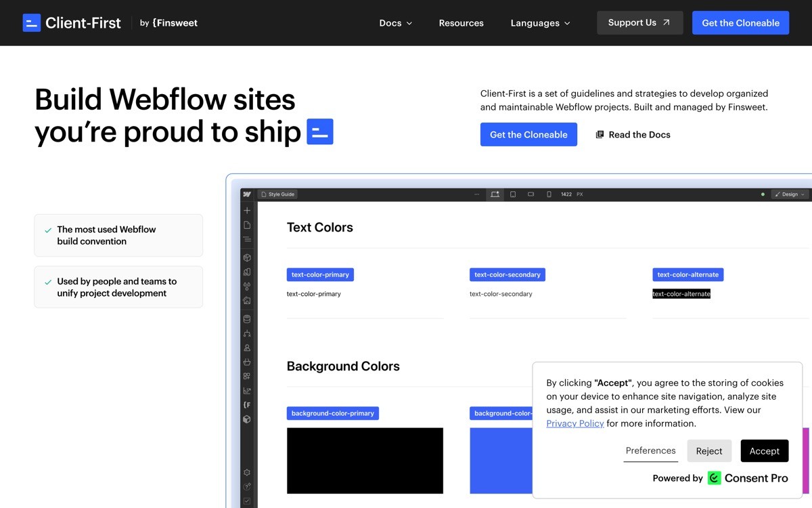Select the mobile landscape breakpoint icon

531,194
